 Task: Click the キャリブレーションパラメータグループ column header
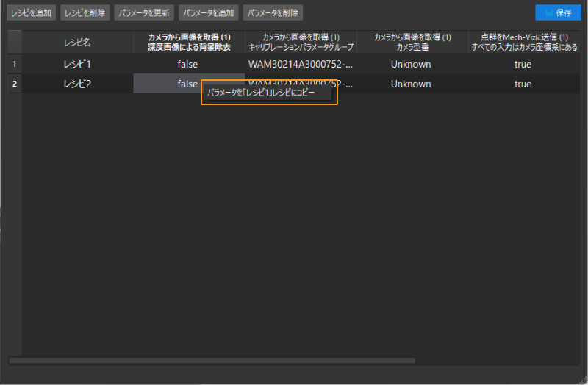pyautogui.click(x=301, y=43)
